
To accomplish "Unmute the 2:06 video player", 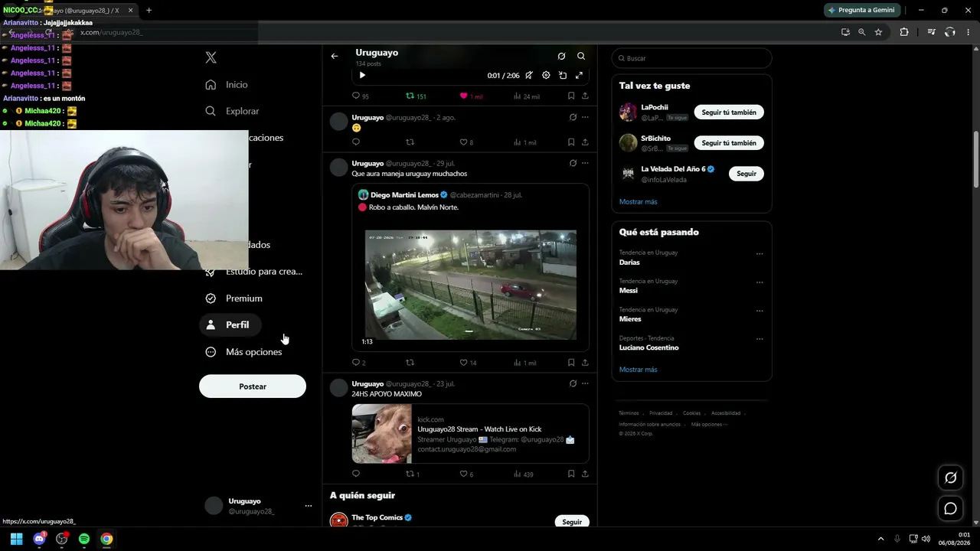I will pyautogui.click(x=529, y=75).
